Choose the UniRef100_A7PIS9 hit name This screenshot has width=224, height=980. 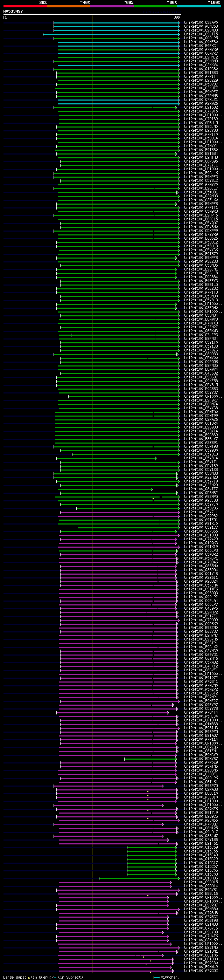point(201,119)
